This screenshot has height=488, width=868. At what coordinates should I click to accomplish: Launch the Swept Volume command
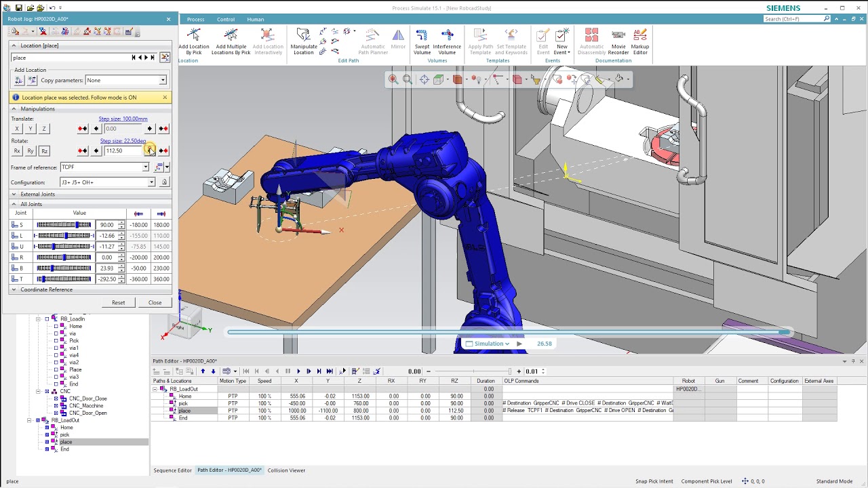click(422, 41)
